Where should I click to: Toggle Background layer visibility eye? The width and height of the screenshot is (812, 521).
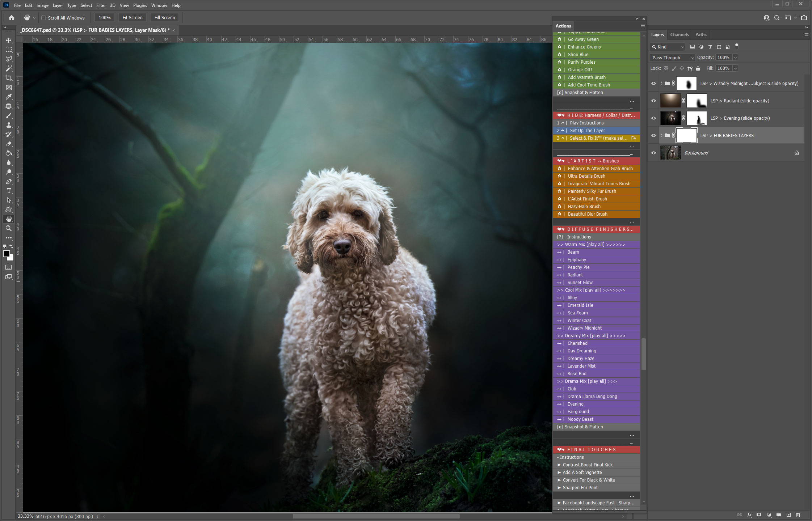(653, 153)
